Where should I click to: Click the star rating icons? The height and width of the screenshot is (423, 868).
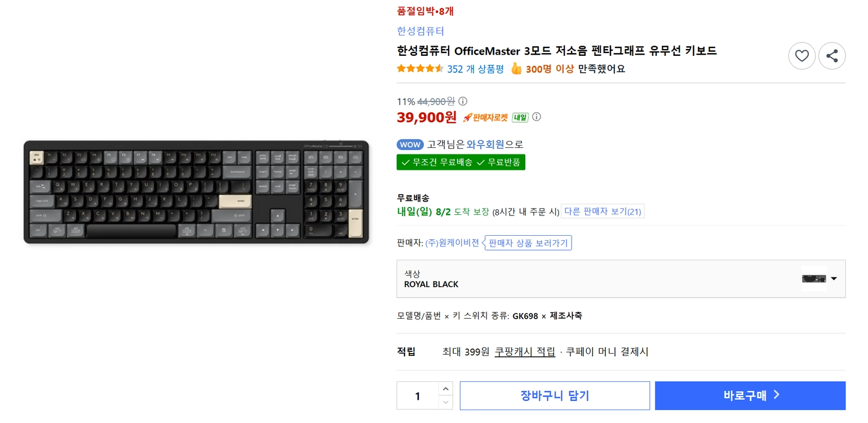tap(420, 69)
